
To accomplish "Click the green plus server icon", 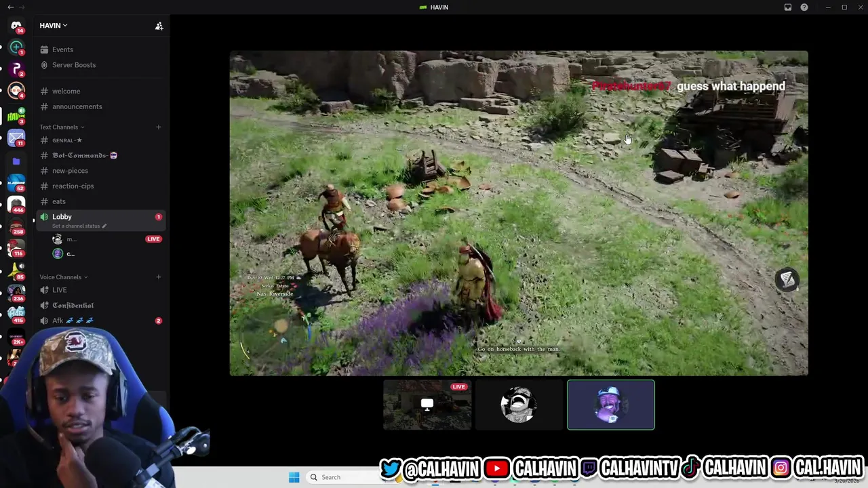I will tap(16, 47).
